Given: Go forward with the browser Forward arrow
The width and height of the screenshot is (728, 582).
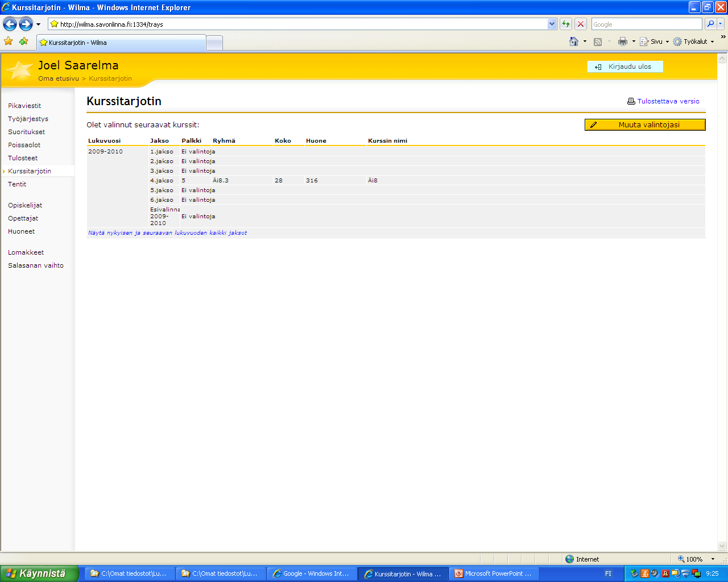Looking at the screenshot, I should [26, 24].
